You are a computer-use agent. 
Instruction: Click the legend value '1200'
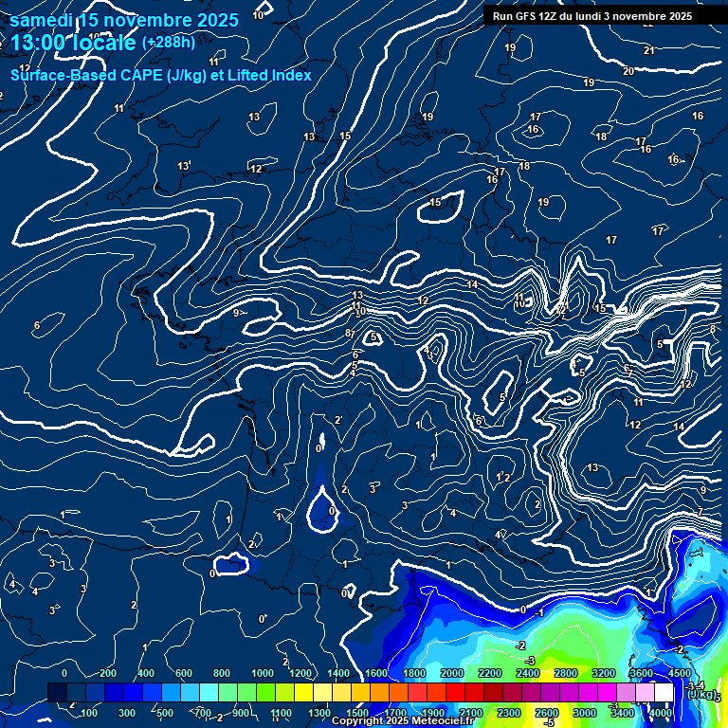[x=300, y=673]
